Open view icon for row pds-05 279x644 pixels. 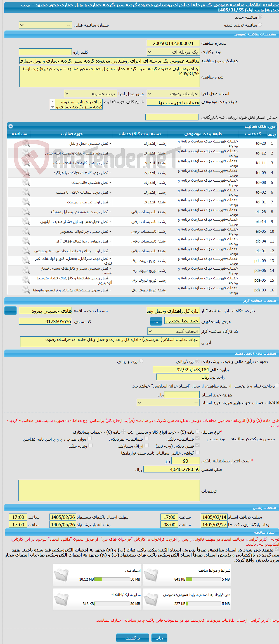(x=26, y=280)
